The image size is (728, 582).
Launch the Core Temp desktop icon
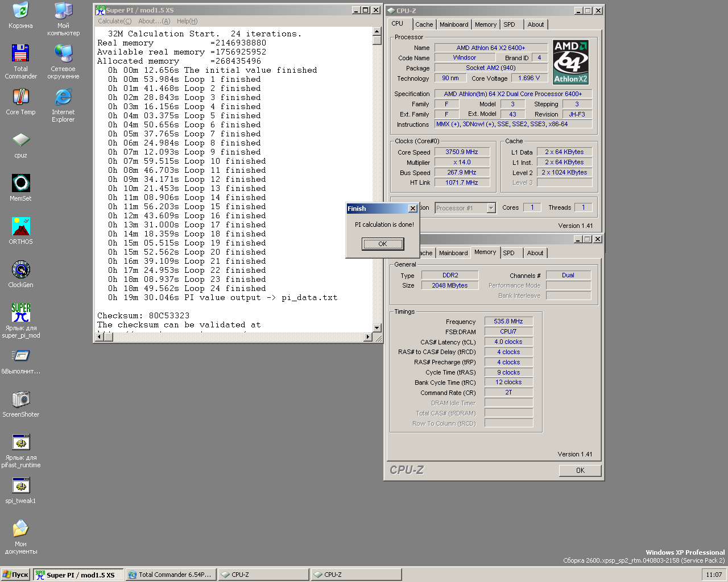coord(20,101)
